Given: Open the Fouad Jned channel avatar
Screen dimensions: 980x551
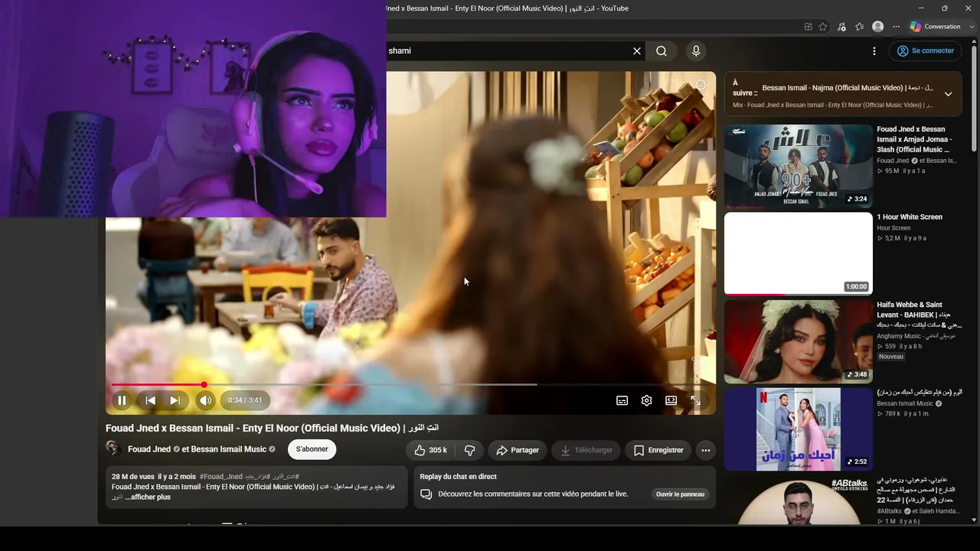Looking at the screenshot, I should click(113, 449).
